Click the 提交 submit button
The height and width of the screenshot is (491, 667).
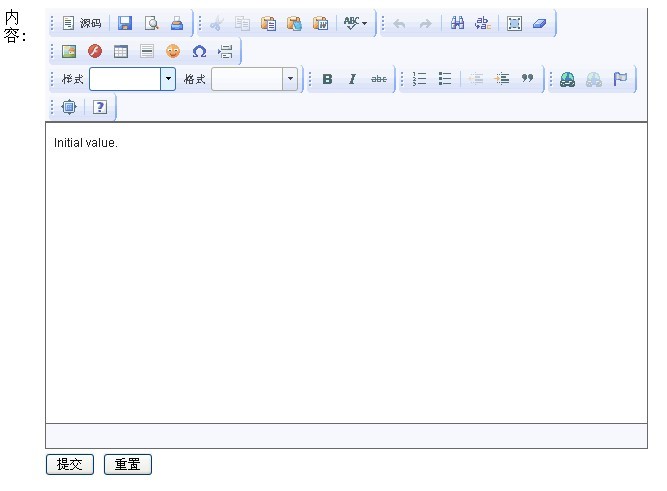70,464
